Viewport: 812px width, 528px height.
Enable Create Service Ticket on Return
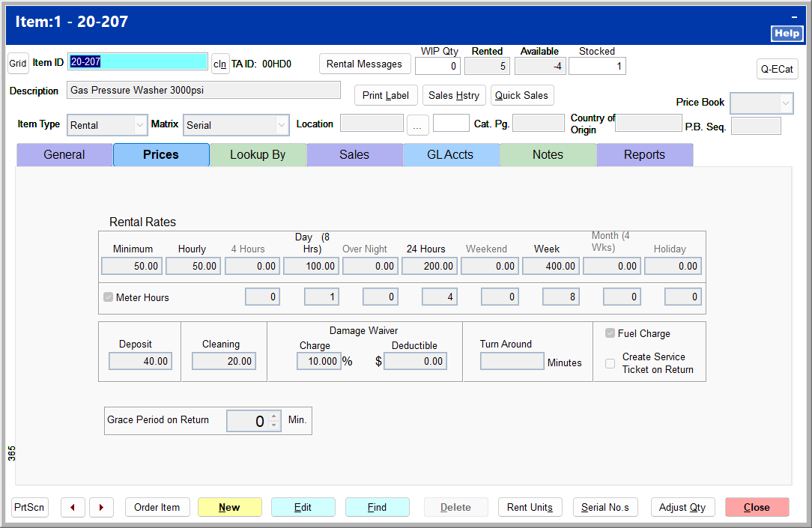(610, 363)
